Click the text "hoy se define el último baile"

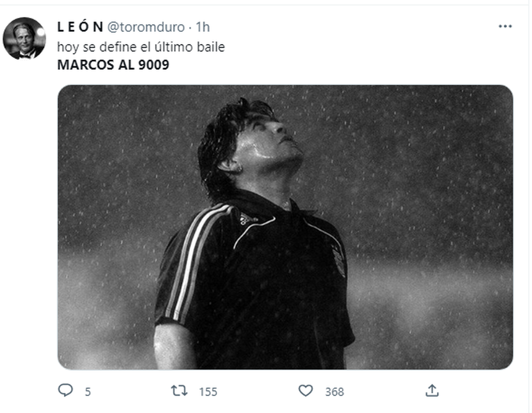[x=141, y=47]
